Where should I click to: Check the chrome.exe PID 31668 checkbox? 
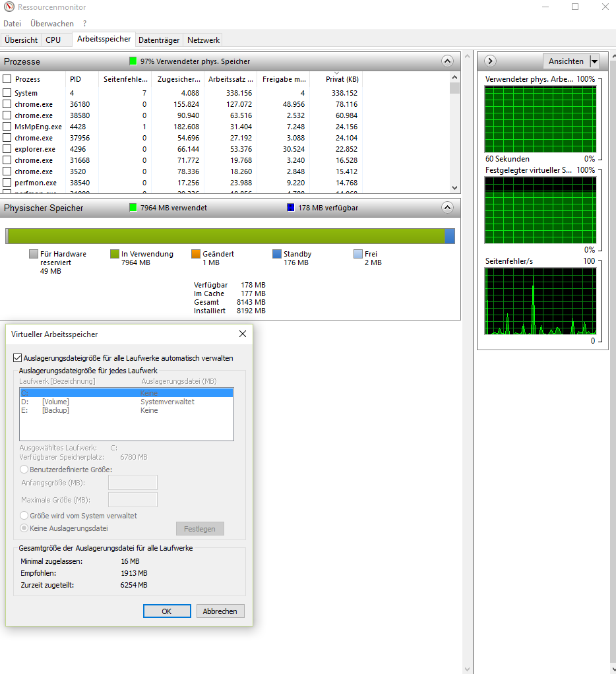coord(7,160)
